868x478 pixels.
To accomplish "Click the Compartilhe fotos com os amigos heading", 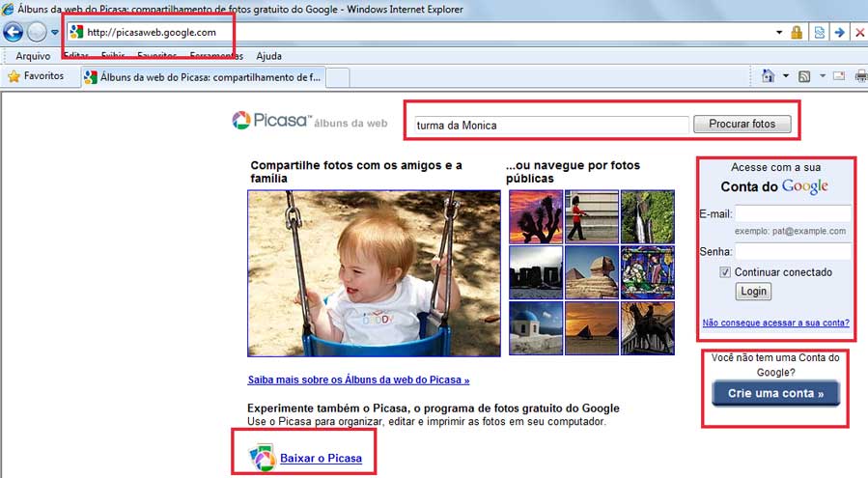I will [356, 172].
